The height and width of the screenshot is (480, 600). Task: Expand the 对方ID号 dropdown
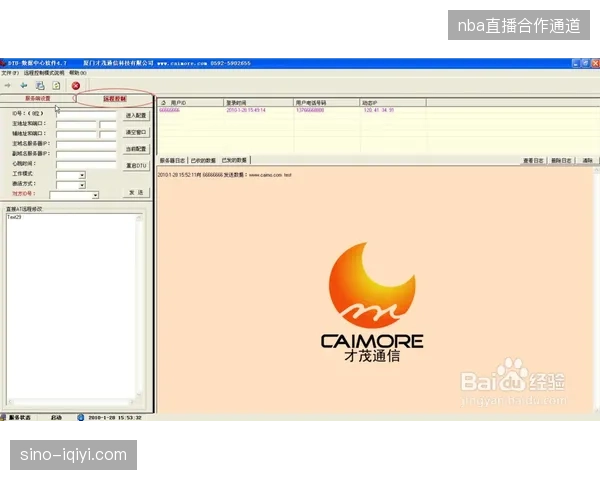[95, 195]
